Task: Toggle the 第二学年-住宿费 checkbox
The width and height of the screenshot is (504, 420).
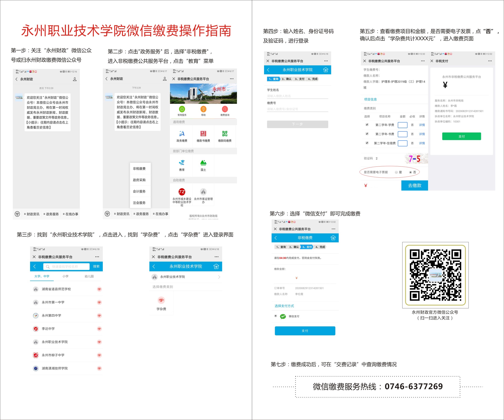Action: pyautogui.click(x=367, y=143)
